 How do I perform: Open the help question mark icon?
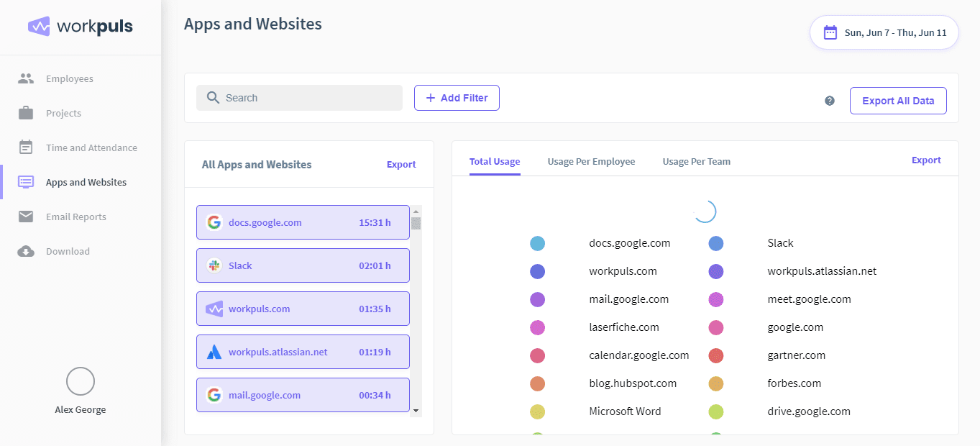(829, 101)
